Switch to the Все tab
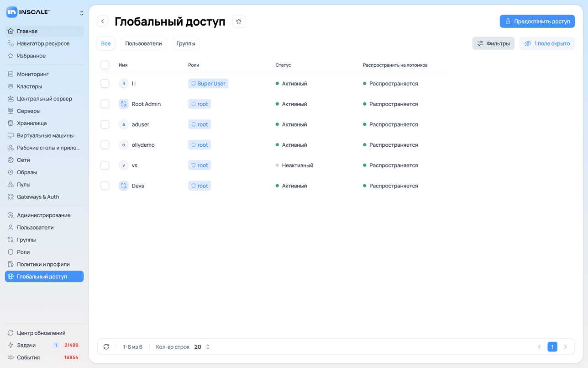Image resolution: width=588 pixels, height=368 pixels. click(106, 43)
